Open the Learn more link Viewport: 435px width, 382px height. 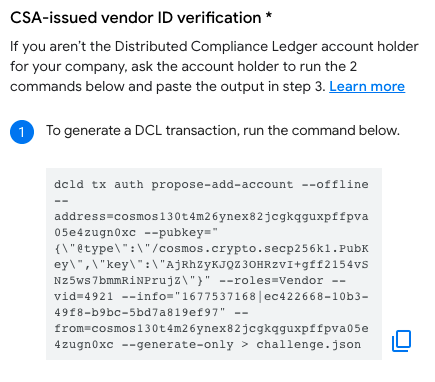tap(367, 87)
